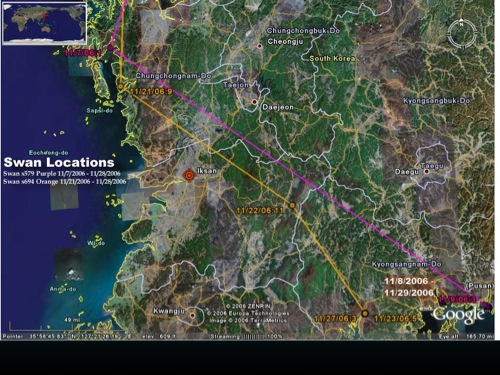Click the Google logo

point(459,315)
